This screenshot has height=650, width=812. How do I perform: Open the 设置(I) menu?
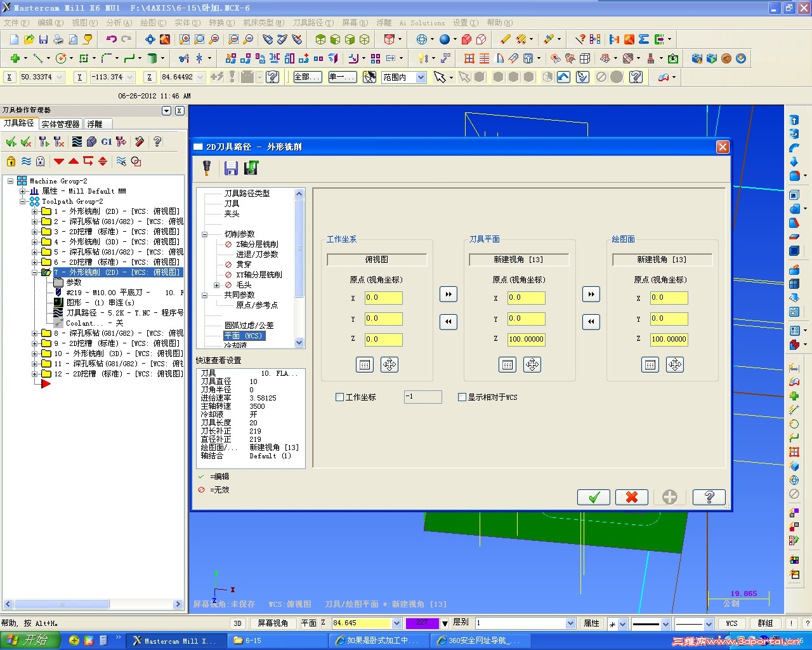pos(465,23)
